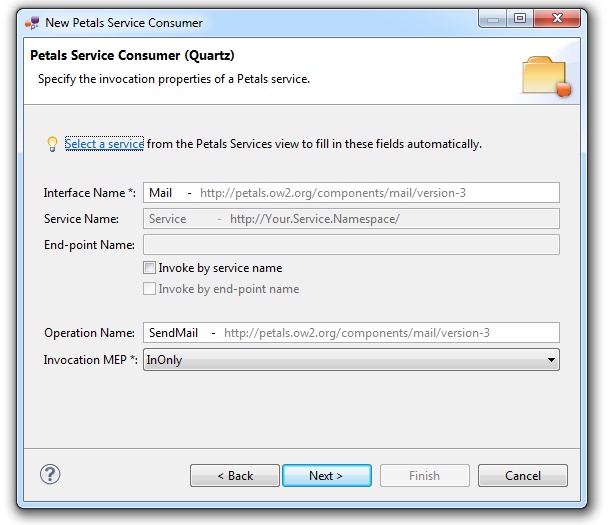Screen dimensions: 608x525
Task: Cancel the wizard dialog
Action: [x=522, y=476]
